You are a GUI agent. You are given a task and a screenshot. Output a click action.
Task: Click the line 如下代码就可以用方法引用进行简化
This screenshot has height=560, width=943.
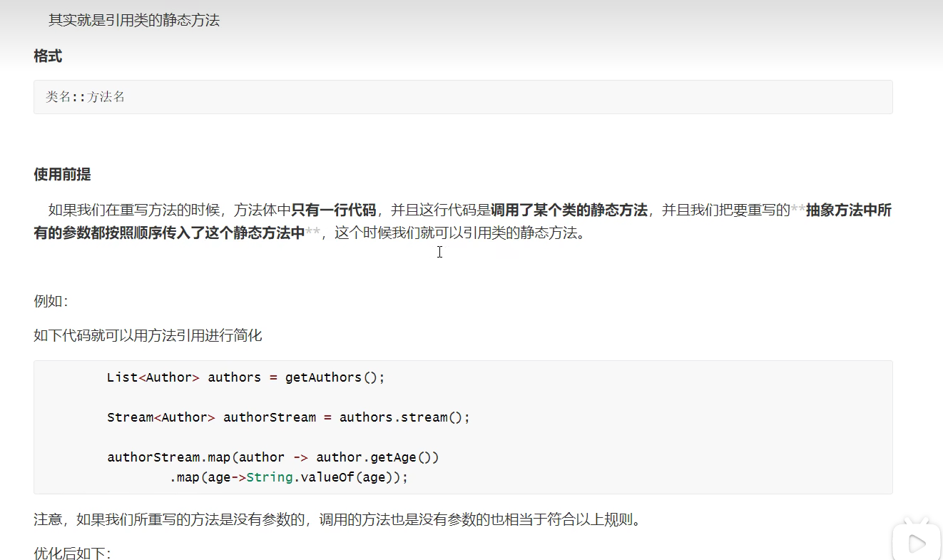[148, 335]
